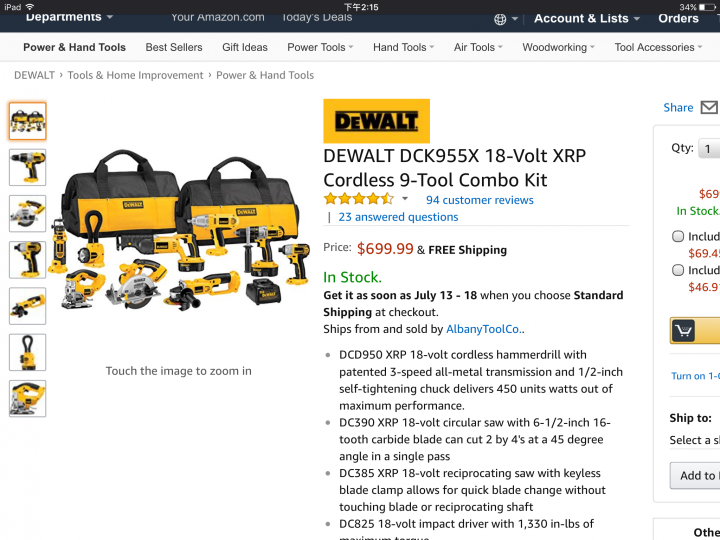Image resolution: width=720 pixels, height=540 pixels.
Task: Click the shopping cart icon button
Action: point(683,330)
